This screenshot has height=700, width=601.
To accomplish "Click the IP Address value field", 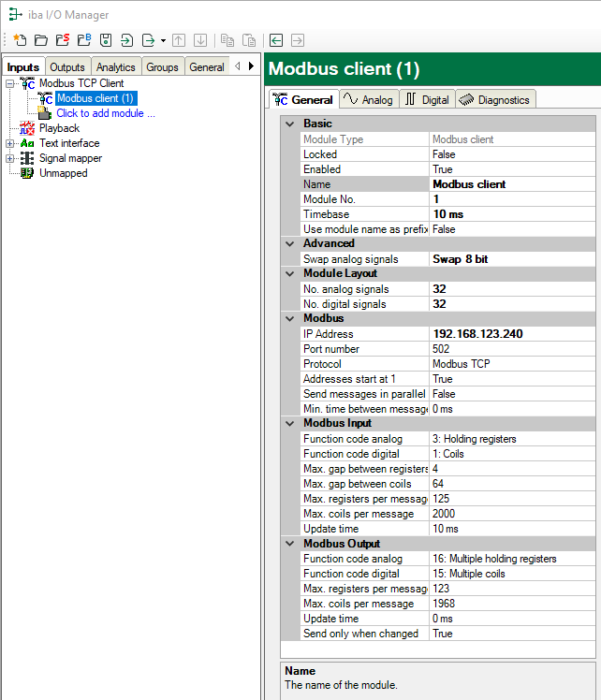I will 511,334.
